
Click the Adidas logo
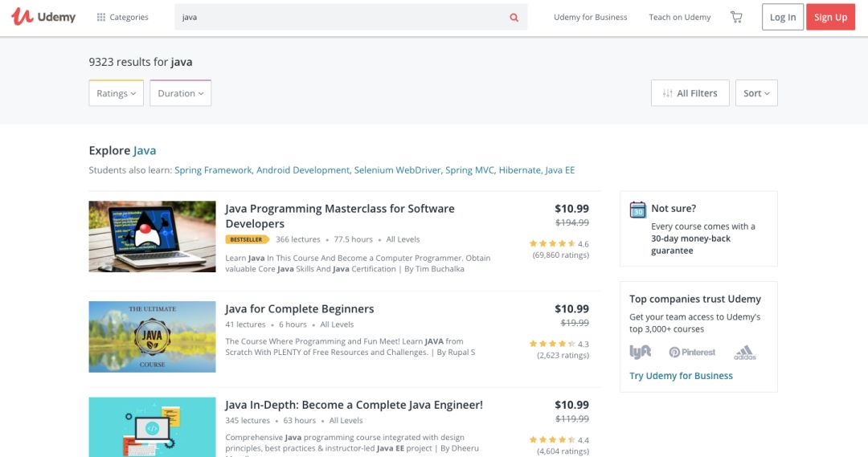pos(744,353)
